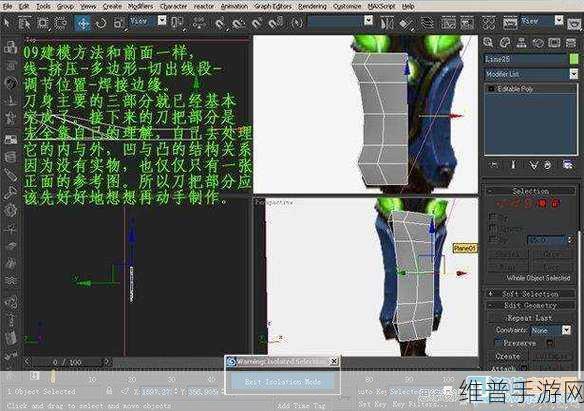Open the green object color swatch

(x=574, y=59)
